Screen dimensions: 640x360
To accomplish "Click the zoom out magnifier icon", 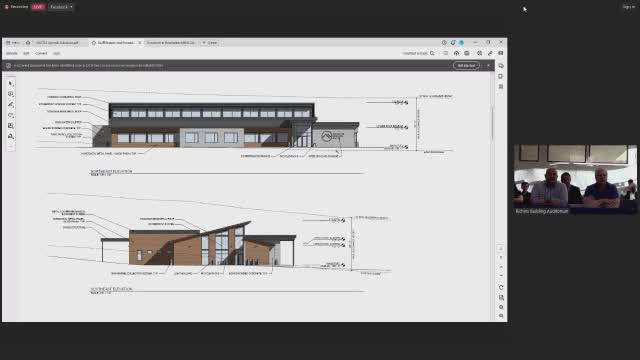I will tap(501, 316).
